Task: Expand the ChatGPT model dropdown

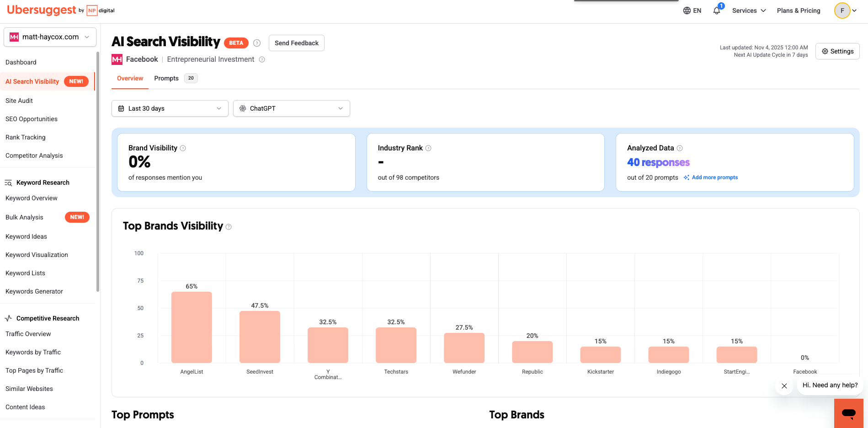Action: click(291, 108)
